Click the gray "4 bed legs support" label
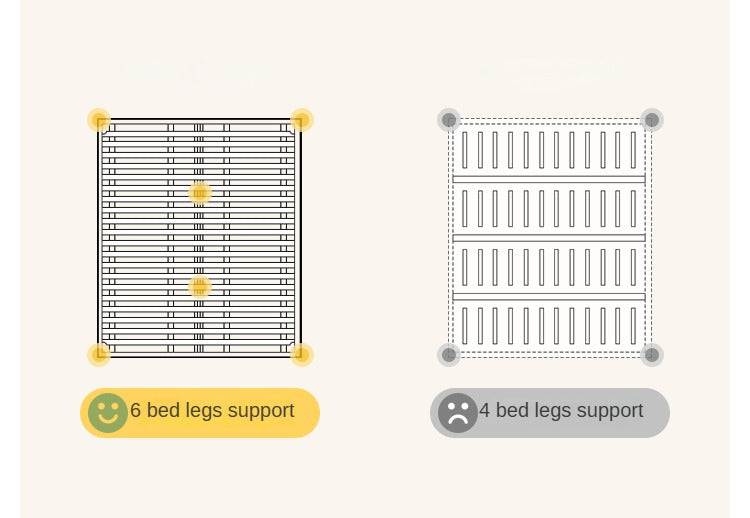The image size is (750, 518). 561,411
